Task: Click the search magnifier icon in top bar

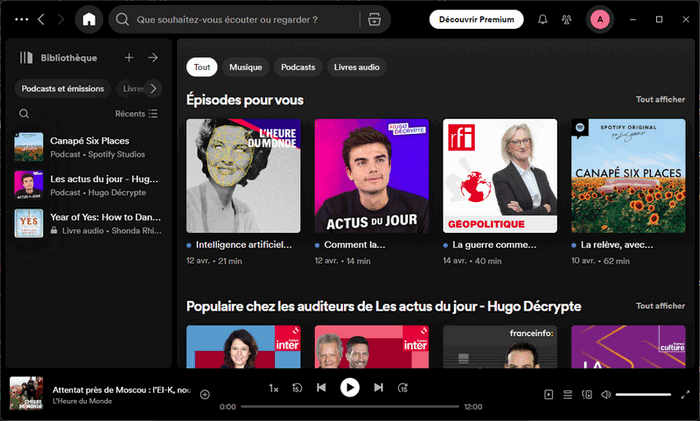Action: coord(122,20)
